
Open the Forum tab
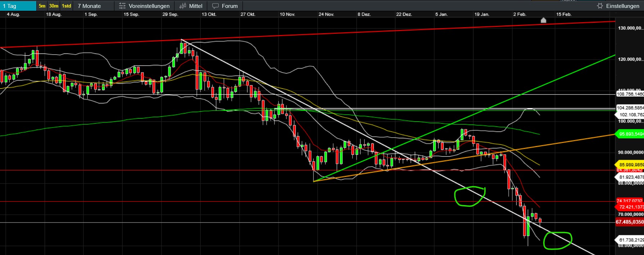tap(230, 6)
